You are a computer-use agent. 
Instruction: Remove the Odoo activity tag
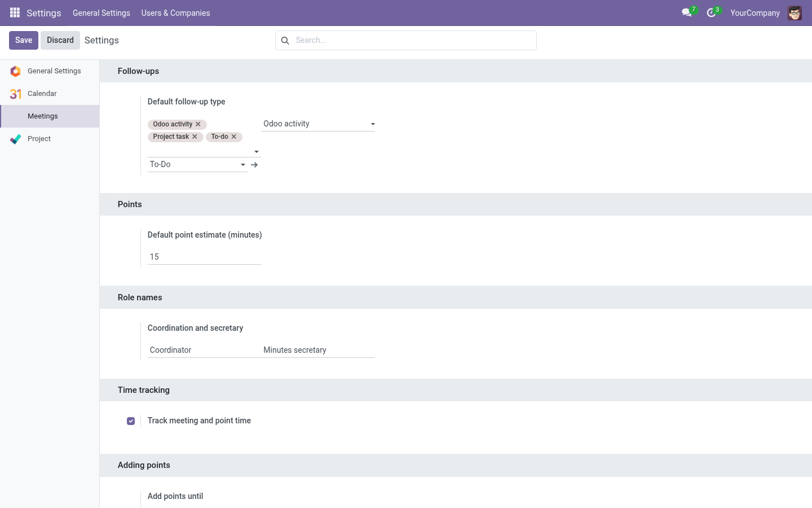tap(198, 124)
